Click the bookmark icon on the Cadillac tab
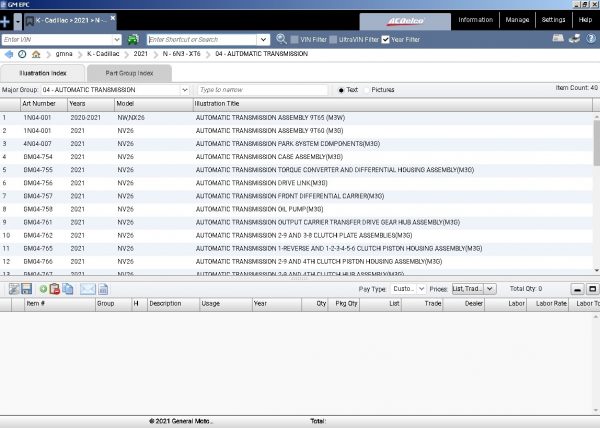This screenshot has height=428, width=600. tap(29, 21)
